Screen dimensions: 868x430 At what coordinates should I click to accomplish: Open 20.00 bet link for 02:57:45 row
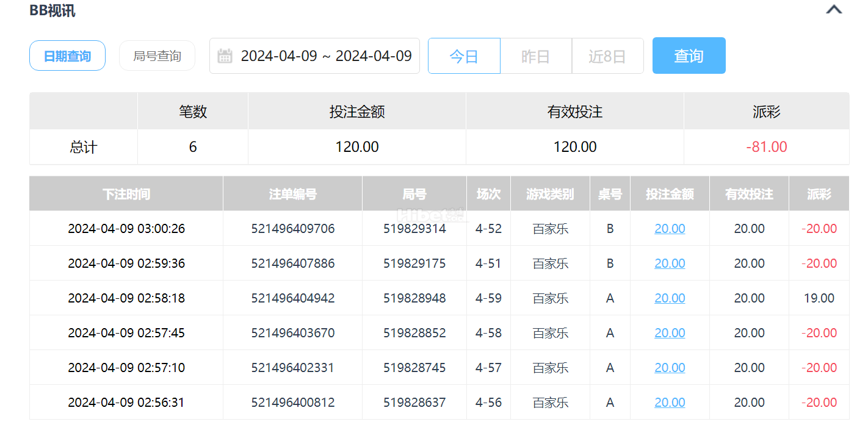670,333
